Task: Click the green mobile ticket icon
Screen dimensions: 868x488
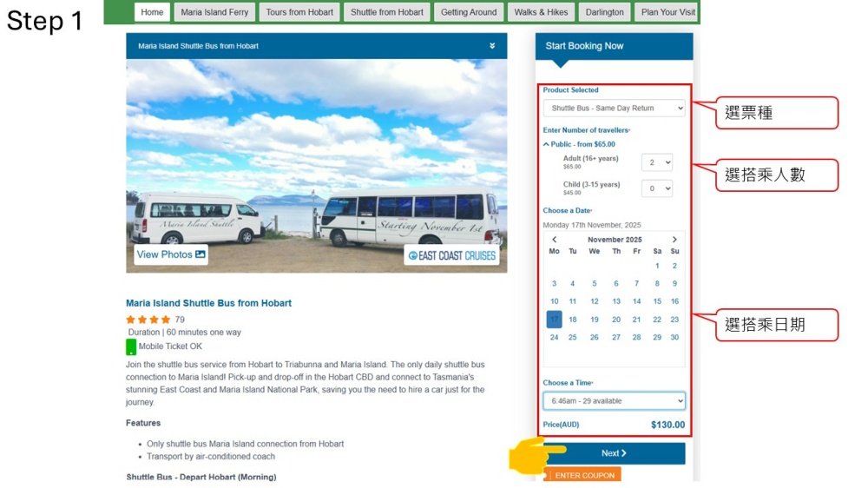Action: [x=131, y=347]
